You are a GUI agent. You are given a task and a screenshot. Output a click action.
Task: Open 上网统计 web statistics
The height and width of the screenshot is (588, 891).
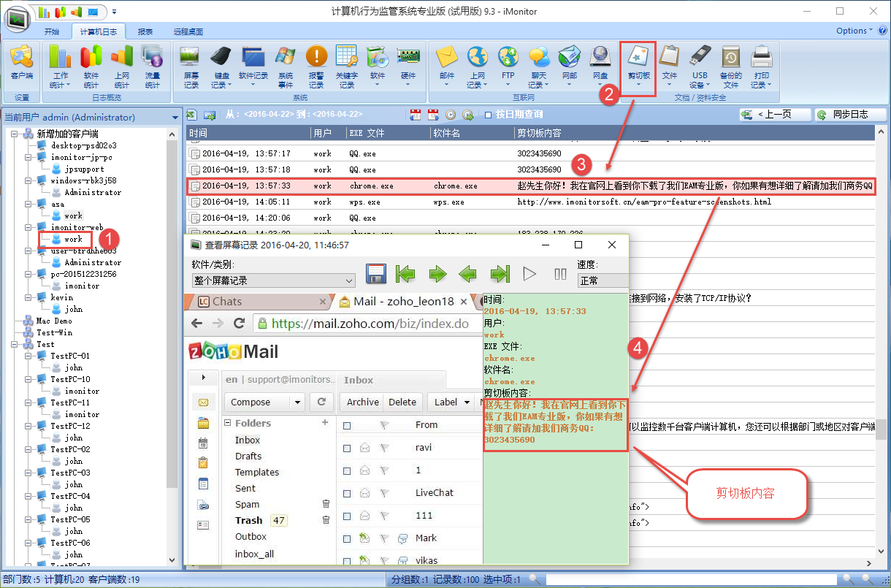(x=121, y=66)
